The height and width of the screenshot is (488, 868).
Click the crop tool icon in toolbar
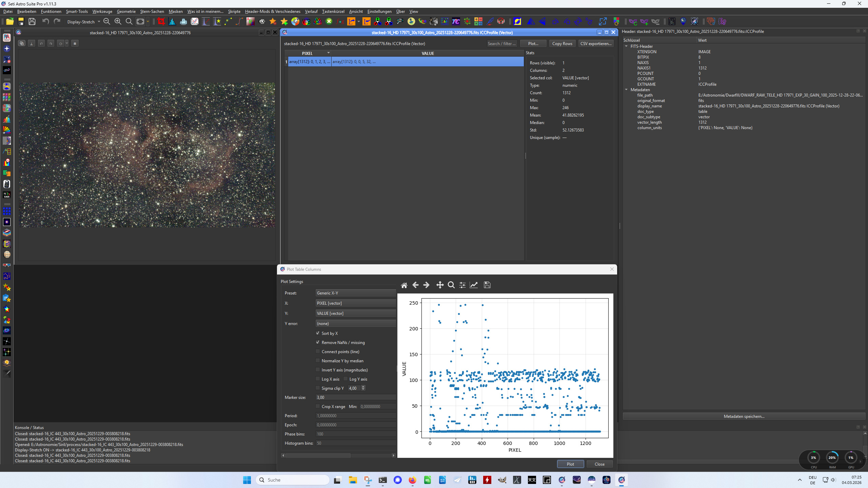[x=161, y=22]
